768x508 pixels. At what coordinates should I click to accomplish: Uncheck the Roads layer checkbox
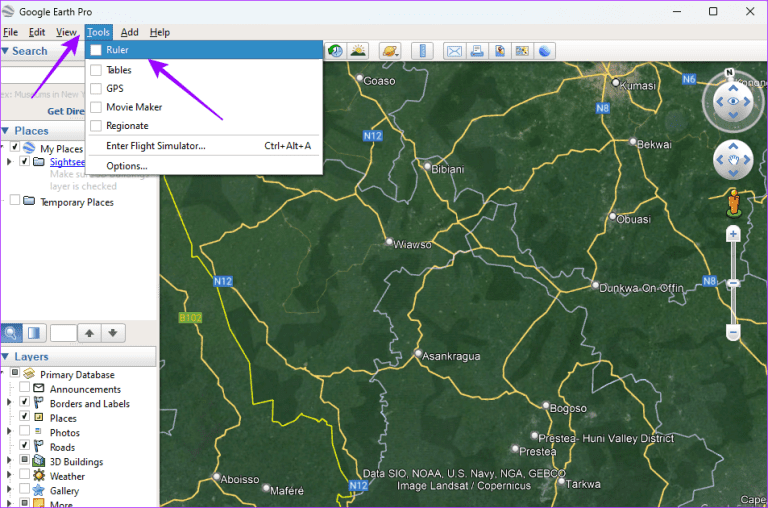[24, 445]
